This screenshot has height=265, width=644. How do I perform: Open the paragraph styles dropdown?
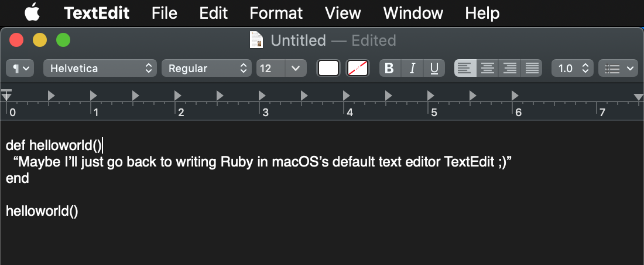click(x=20, y=69)
